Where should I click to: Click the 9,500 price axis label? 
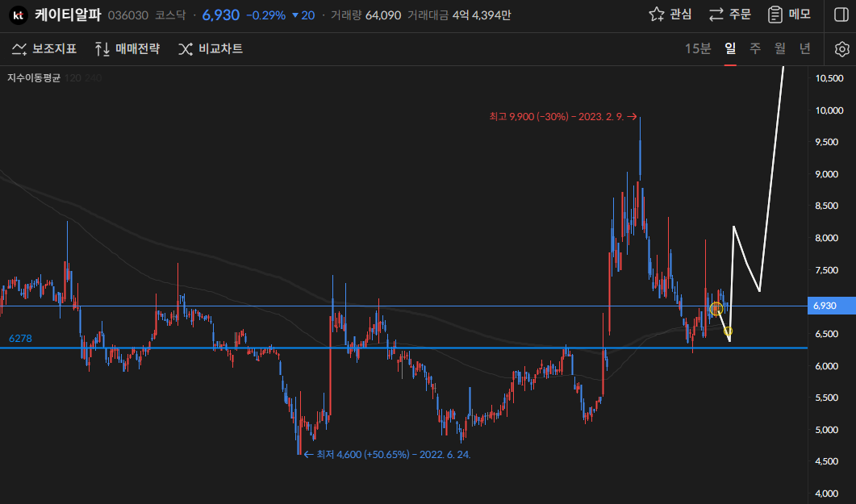(826, 143)
